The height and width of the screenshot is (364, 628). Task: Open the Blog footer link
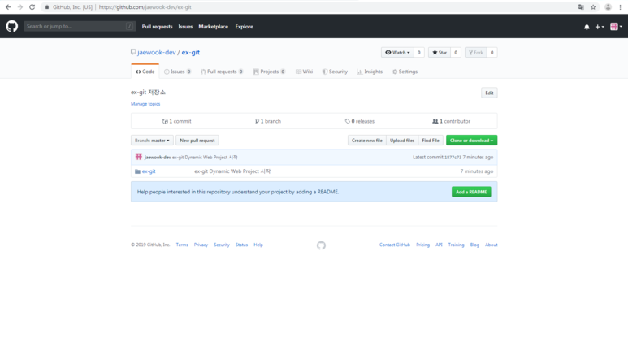click(x=474, y=245)
